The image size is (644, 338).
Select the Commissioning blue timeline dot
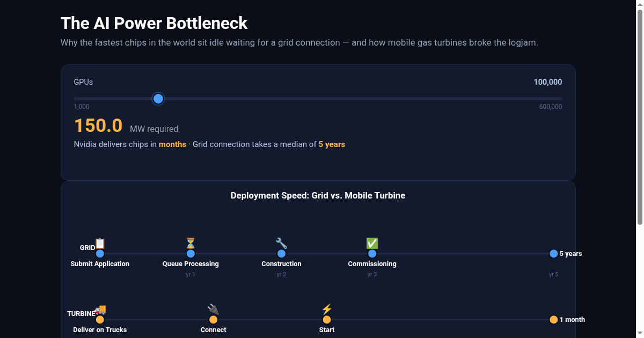372,254
